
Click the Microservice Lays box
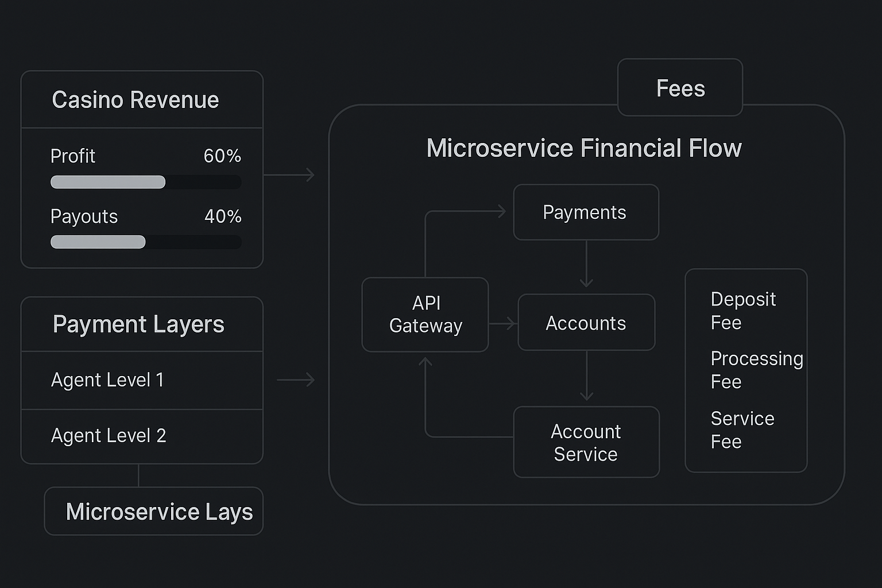coord(154,511)
